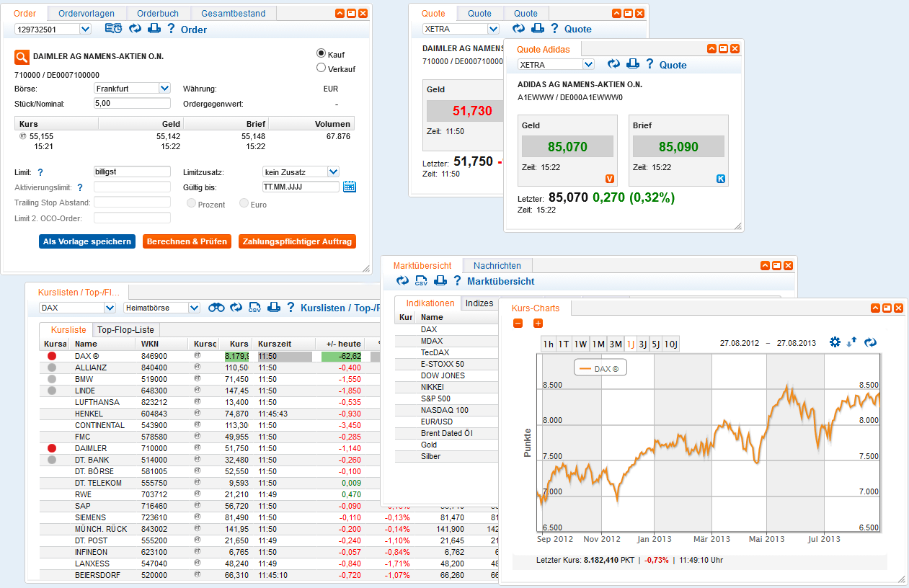Image resolution: width=909 pixels, height=588 pixels.
Task: Print the Marktübersicht panel
Action: tap(440, 281)
